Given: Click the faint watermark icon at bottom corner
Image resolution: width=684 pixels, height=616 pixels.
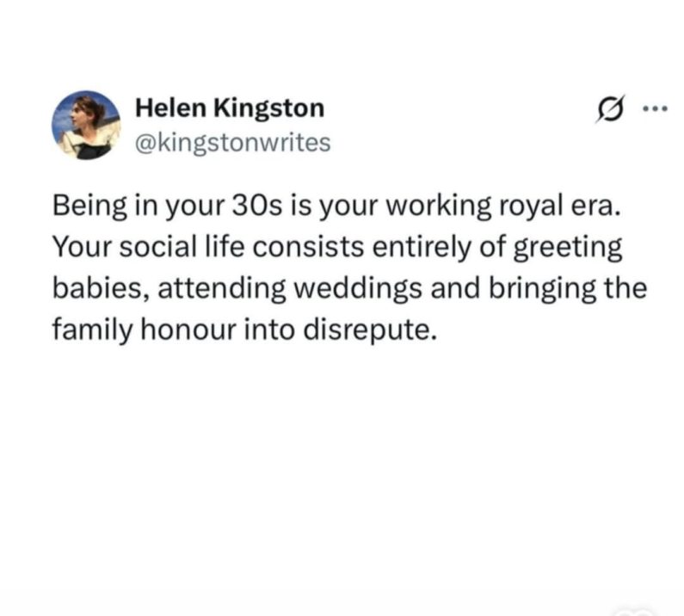Looking at the screenshot, I should tap(635, 610).
